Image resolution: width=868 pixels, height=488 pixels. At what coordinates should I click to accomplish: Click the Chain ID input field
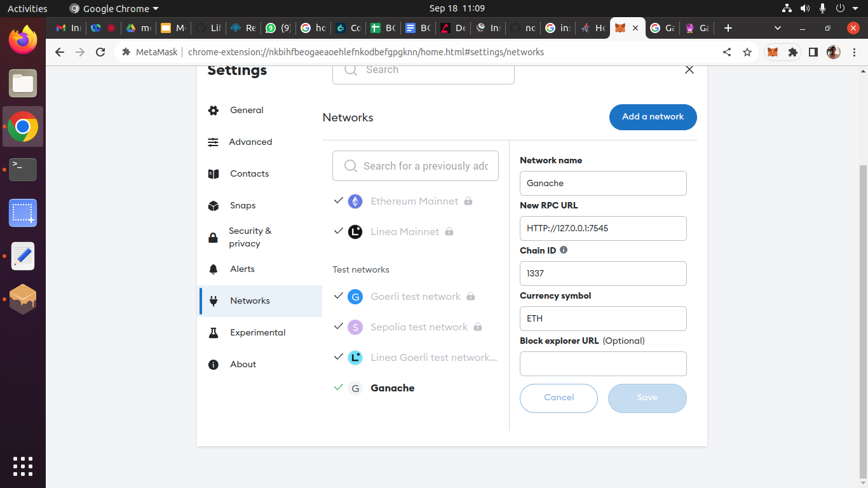603,273
